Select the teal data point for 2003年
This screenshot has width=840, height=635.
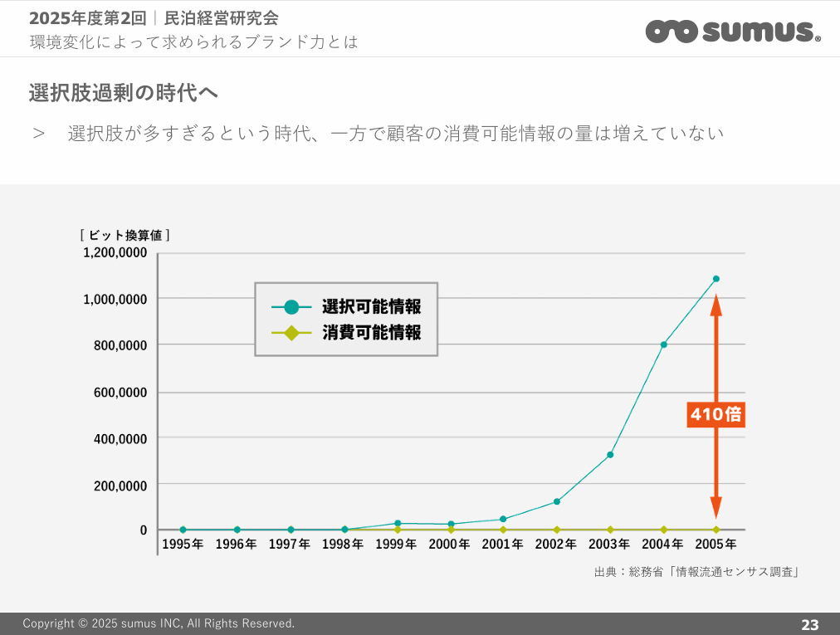point(610,455)
